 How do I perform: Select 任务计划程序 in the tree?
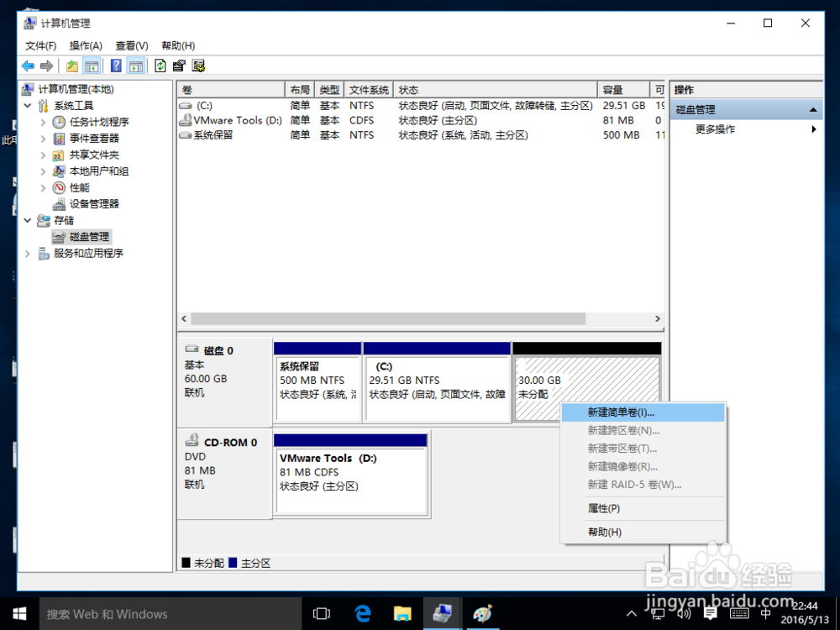click(99, 122)
